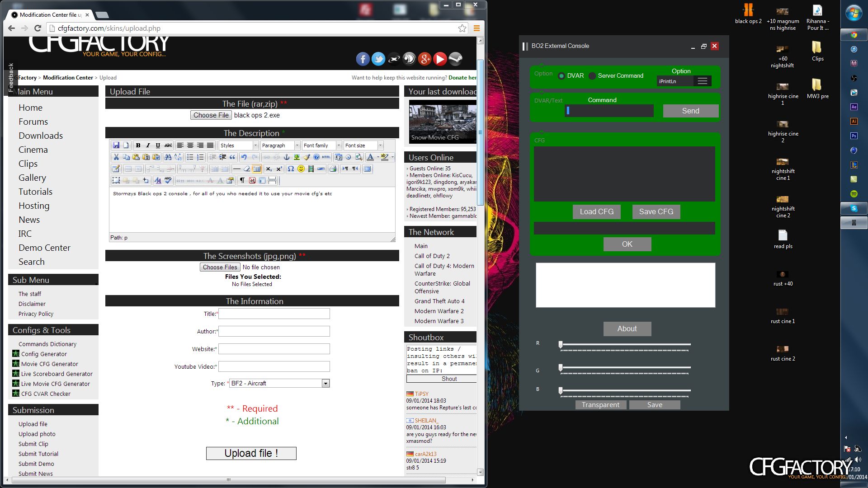
Task: Toggle spellchecker ABC checkmark icon
Action: [168, 181]
